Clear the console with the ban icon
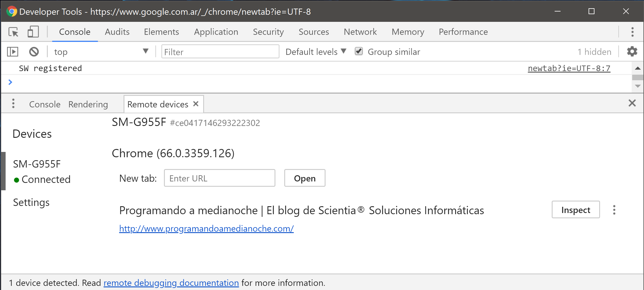Viewport: 644px width, 290px height. coord(34,52)
